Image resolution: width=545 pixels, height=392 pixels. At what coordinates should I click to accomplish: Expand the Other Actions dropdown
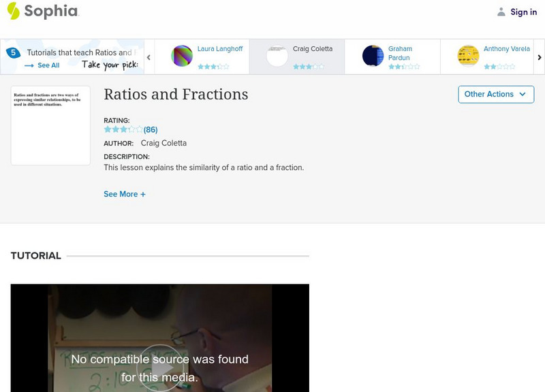(x=496, y=95)
